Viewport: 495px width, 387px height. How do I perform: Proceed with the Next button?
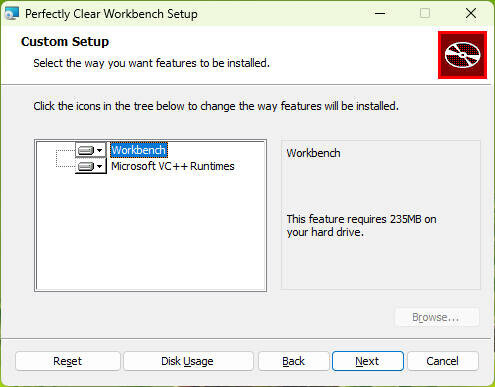coord(368,361)
